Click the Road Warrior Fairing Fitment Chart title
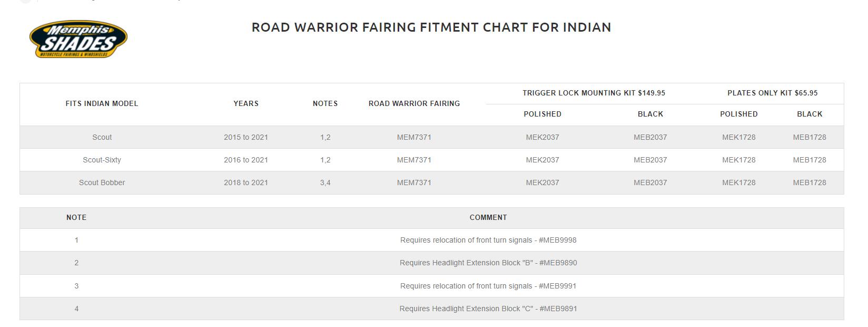Screen dimensions: 868x327 pyautogui.click(x=431, y=27)
